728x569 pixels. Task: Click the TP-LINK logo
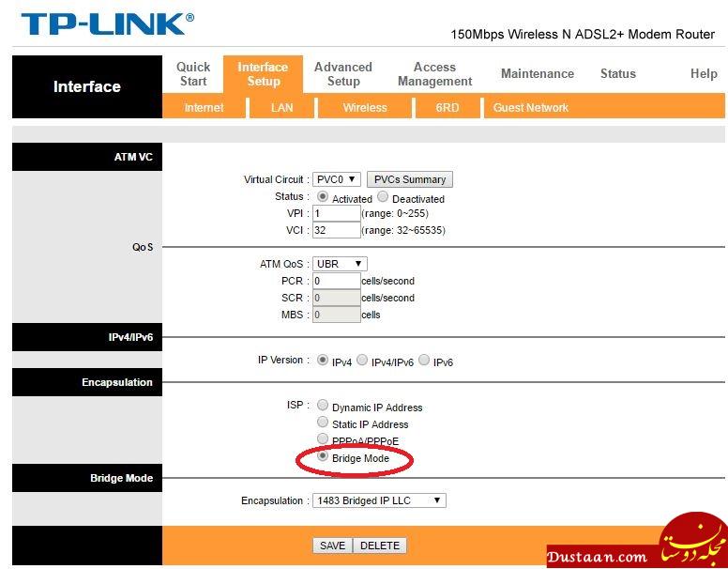107,24
